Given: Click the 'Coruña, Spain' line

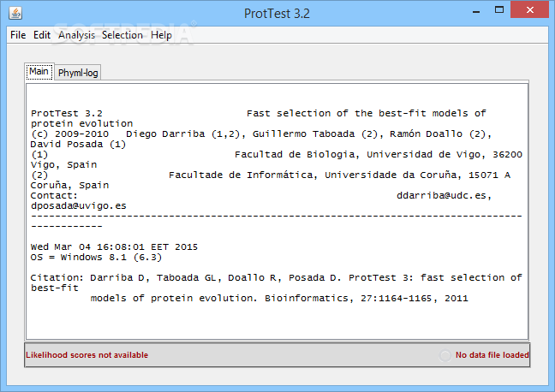Looking at the screenshot, I should tap(69, 186).
